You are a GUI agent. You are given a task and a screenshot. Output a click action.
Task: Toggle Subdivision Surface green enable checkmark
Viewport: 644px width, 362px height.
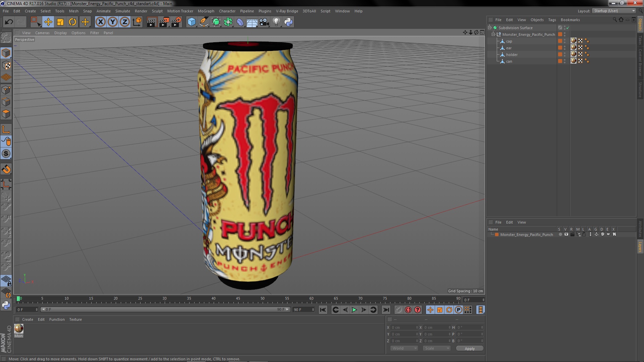[568, 28]
